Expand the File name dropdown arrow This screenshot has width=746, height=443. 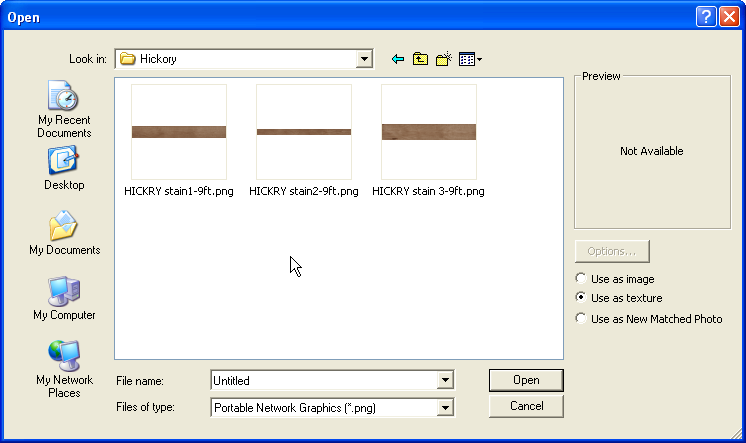coord(445,380)
